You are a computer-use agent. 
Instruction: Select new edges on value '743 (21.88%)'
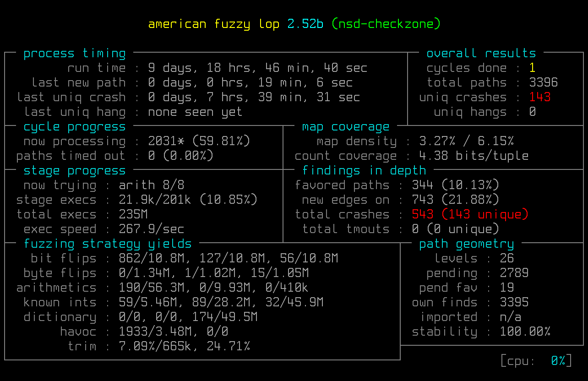pos(456,200)
